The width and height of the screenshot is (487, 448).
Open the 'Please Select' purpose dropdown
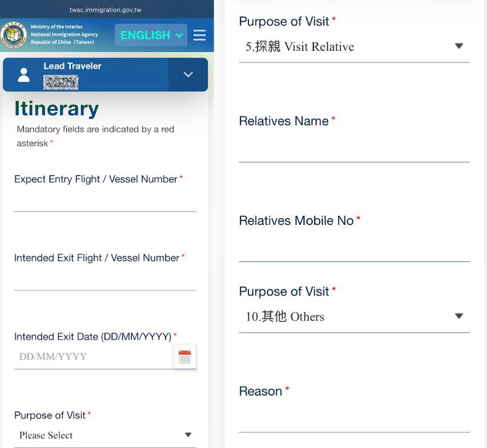pyautogui.click(x=105, y=435)
